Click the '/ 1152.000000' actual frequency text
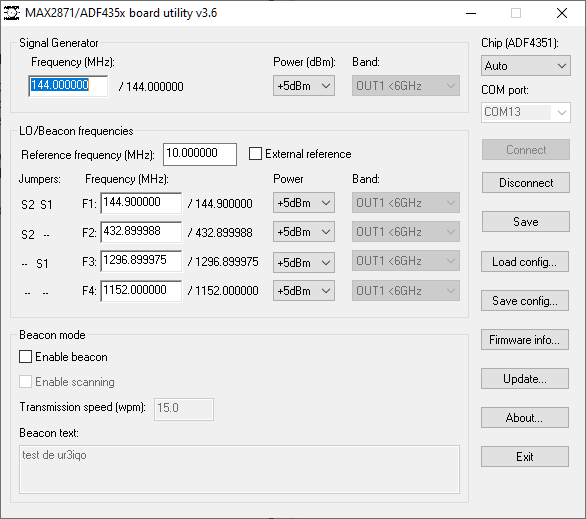The height and width of the screenshot is (519, 586). pos(223,291)
